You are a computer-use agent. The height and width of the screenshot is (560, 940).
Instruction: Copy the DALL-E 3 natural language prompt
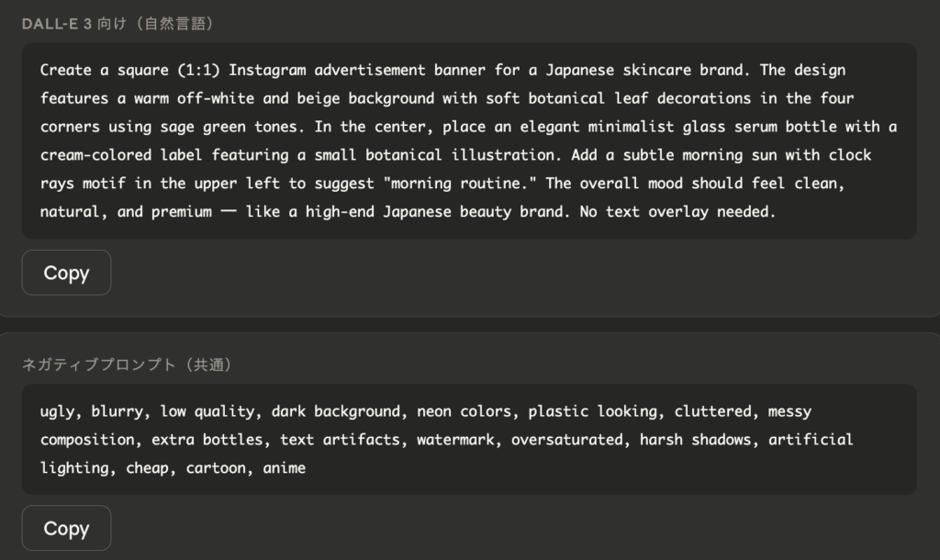point(66,273)
